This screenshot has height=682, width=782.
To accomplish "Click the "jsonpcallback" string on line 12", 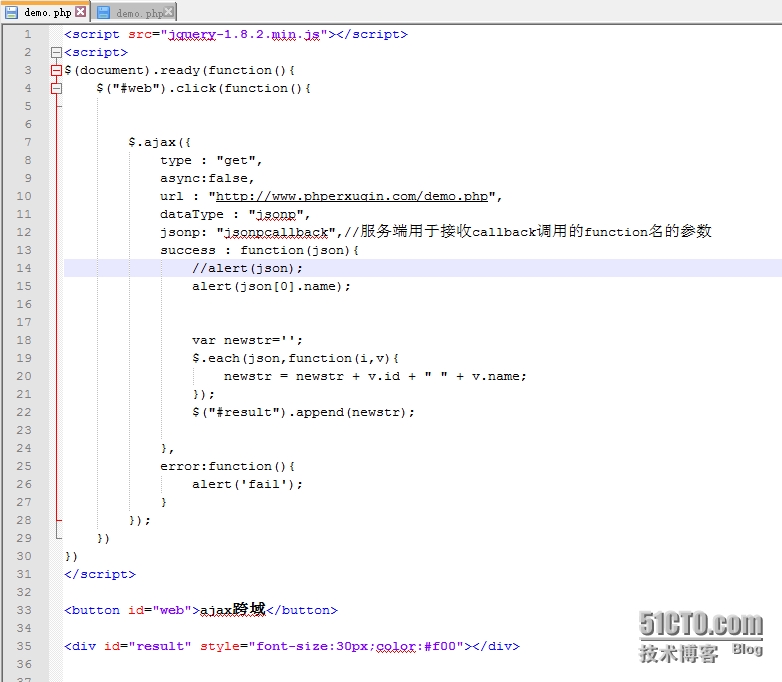I will point(276,232).
